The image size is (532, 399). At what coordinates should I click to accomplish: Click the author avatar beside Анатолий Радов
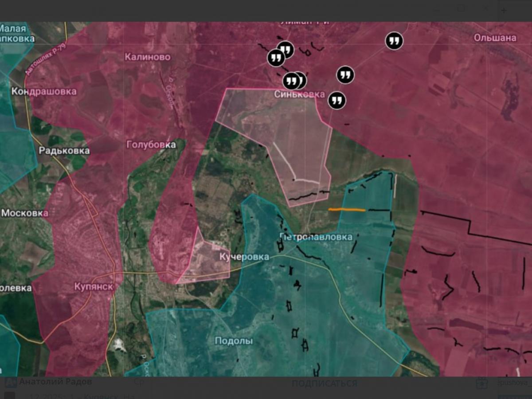[x=11, y=383]
